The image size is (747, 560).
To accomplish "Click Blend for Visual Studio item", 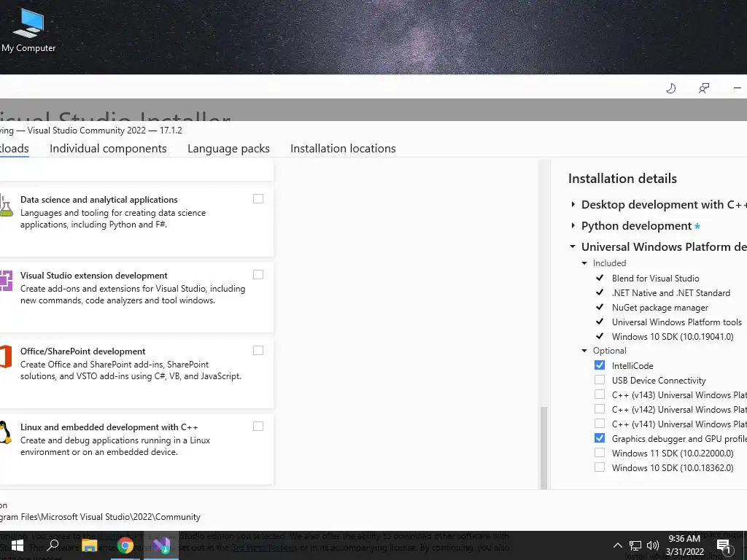I will [x=656, y=278].
